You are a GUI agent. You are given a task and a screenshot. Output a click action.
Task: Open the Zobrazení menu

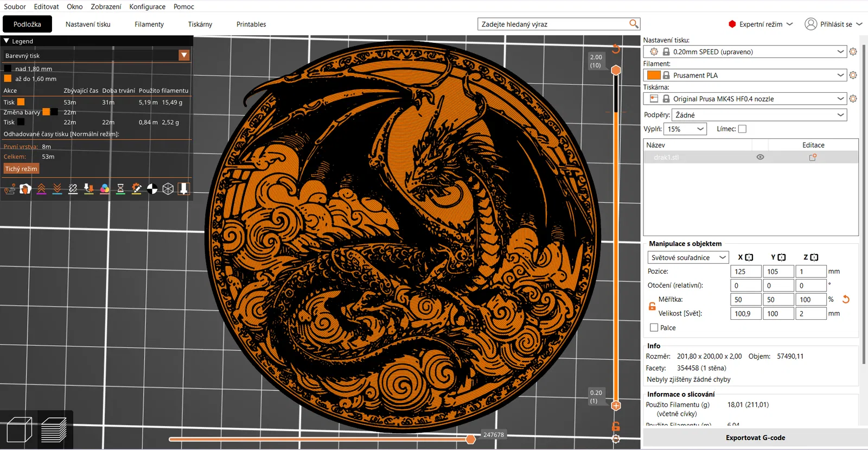tap(106, 7)
